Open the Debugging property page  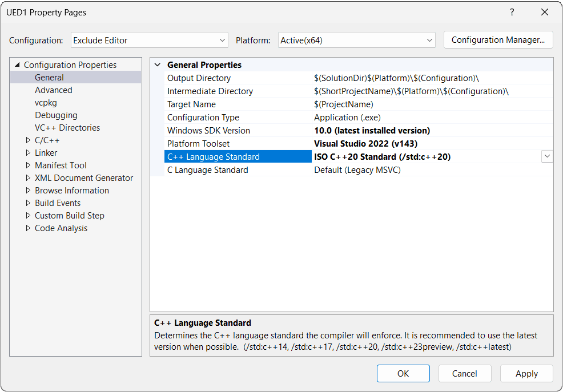pyautogui.click(x=56, y=115)
